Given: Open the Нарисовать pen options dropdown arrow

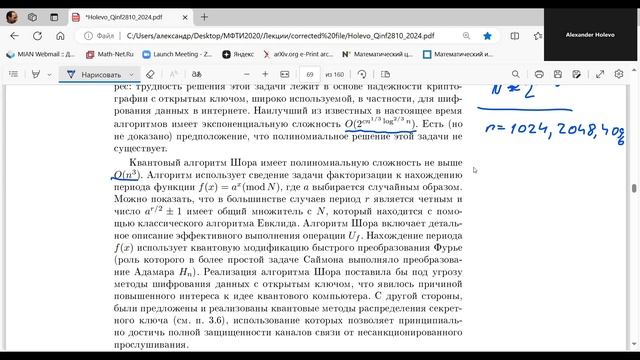Looking at the screenshot, I should 131,74.
